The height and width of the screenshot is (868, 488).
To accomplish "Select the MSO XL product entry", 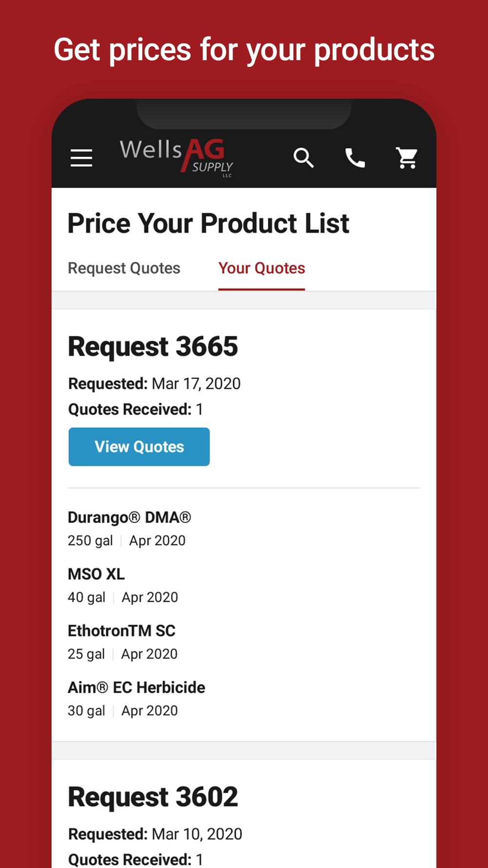I will pyautogui.click(x=96, y=574).
